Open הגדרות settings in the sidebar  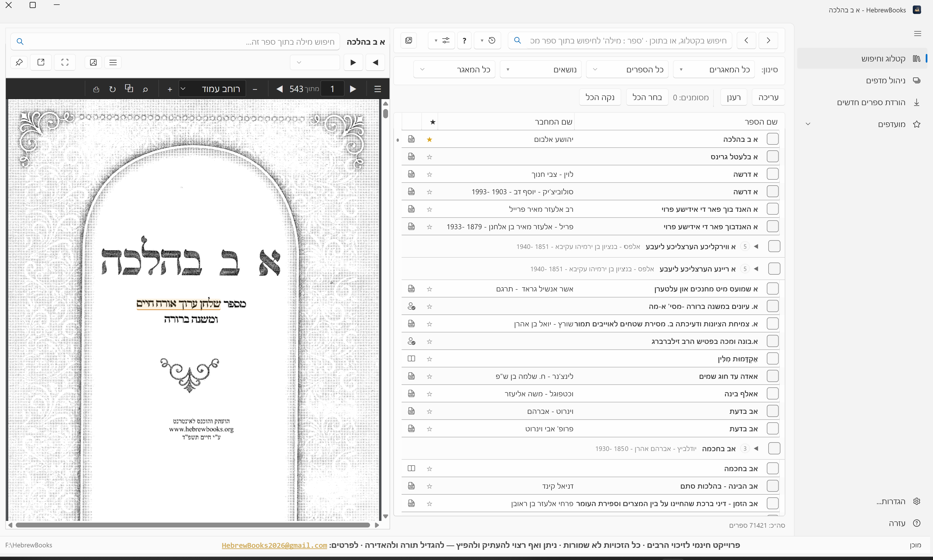point(862,501)
